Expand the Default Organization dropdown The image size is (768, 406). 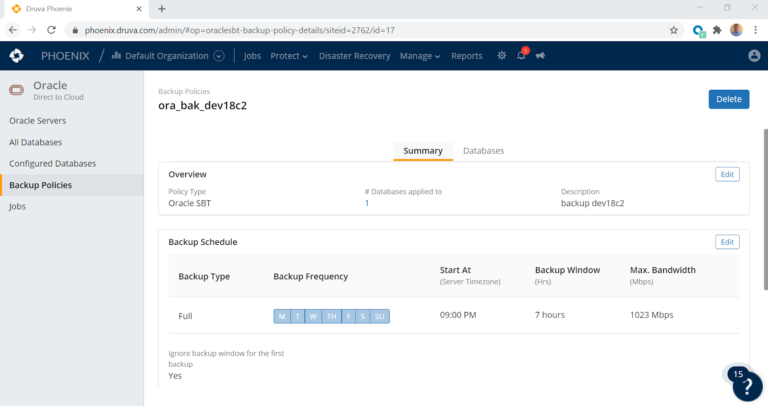coord(173,56)
